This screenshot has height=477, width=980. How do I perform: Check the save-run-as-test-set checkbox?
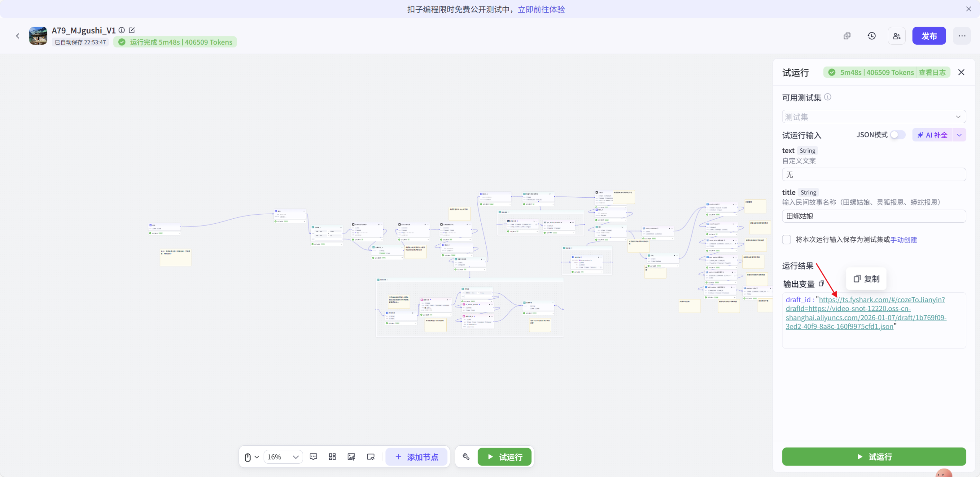click(787, 239)
